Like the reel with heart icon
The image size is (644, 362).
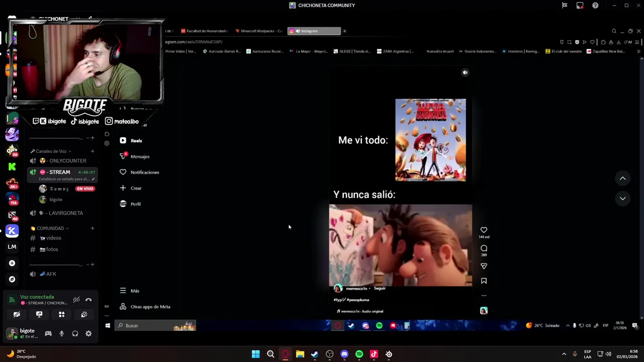tap(484, 230)
